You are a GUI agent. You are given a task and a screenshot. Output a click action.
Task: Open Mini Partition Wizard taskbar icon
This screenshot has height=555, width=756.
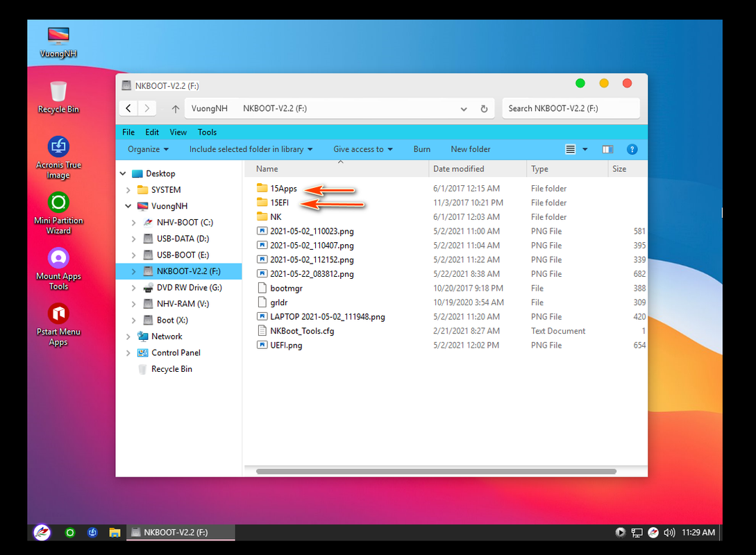coord(70,532)
